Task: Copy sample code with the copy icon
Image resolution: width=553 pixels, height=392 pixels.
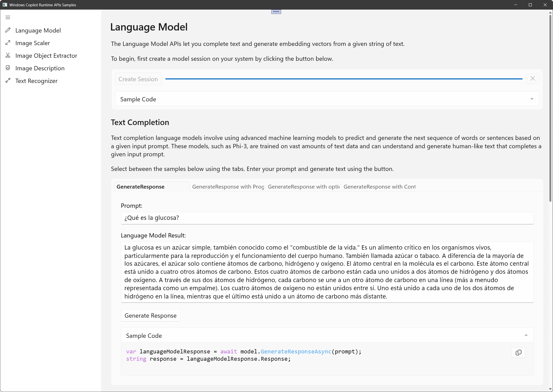Action: tap(518, 352)
